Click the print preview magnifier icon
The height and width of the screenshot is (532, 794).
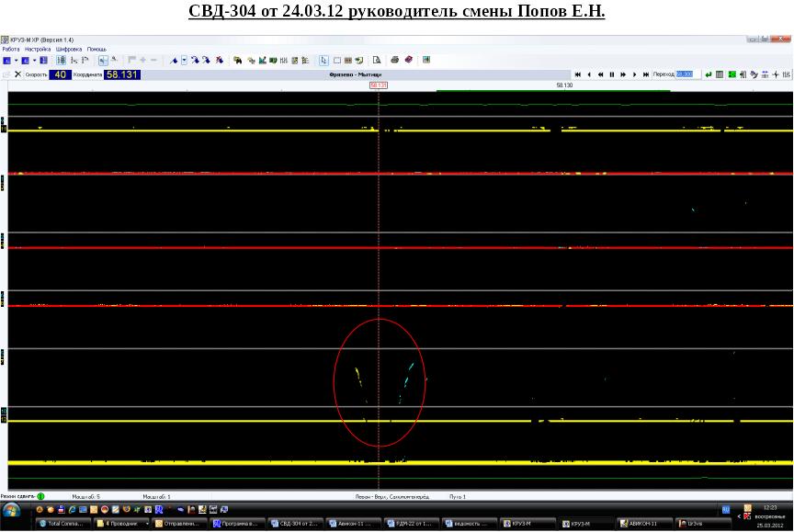tap(377, 61)
